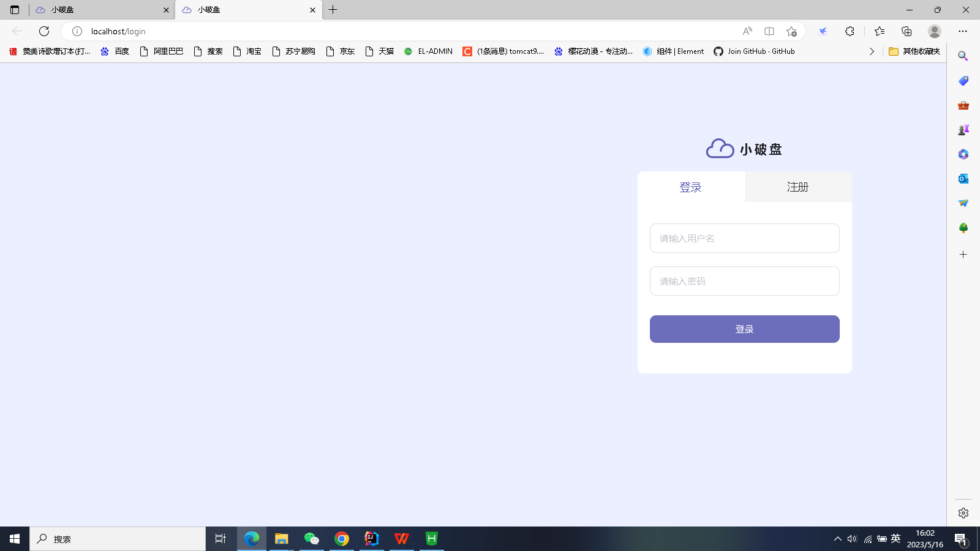Open the EL-ADMIN bookmark
Viewport: 980px width, 551px height.
(x=428, y=51)
